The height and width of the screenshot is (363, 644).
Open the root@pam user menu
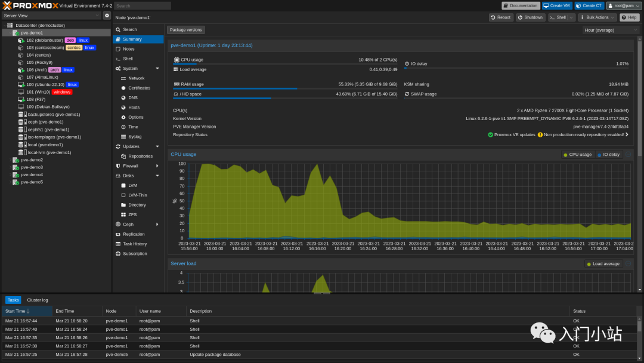pos(624,6)
